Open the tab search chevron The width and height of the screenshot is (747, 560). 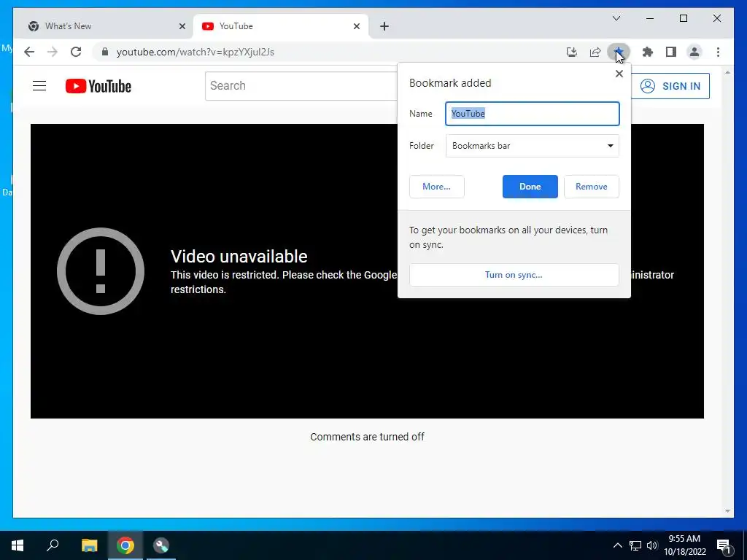(x=616, y=18)
